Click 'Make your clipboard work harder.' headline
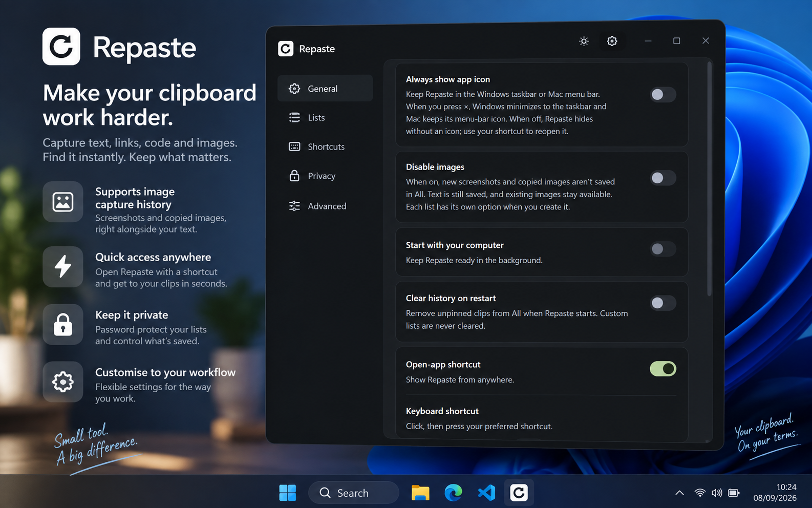 pos(149,105)
